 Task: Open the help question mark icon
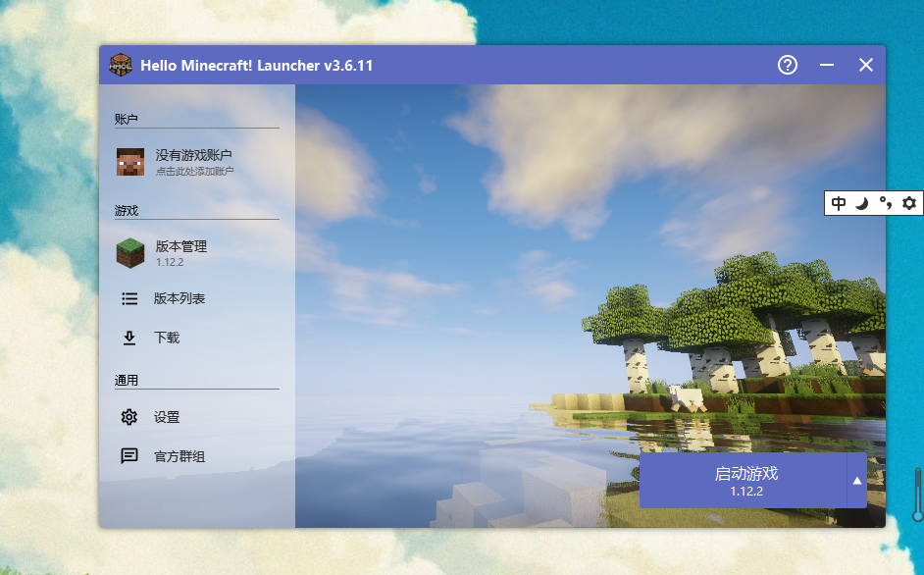point(788,65)
